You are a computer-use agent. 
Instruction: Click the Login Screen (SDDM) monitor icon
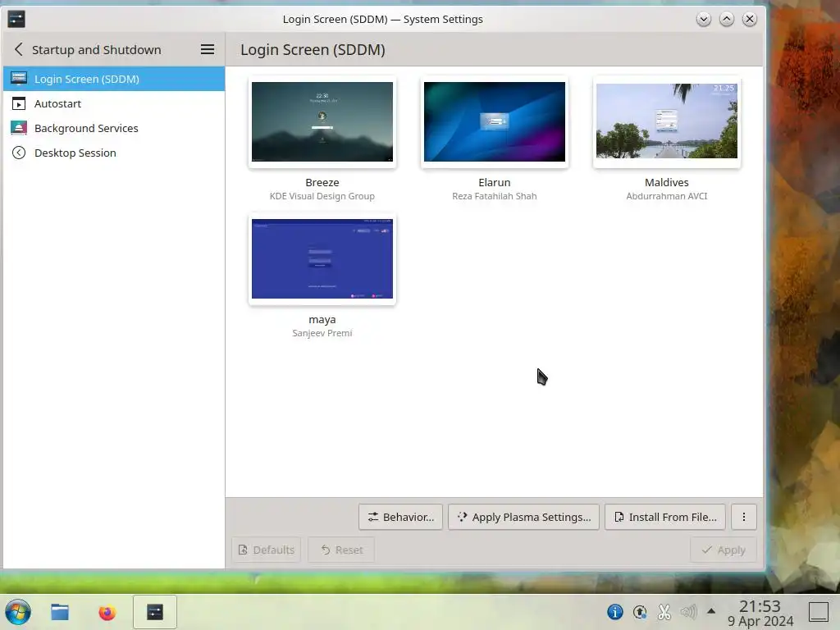(x=19, y=79)
